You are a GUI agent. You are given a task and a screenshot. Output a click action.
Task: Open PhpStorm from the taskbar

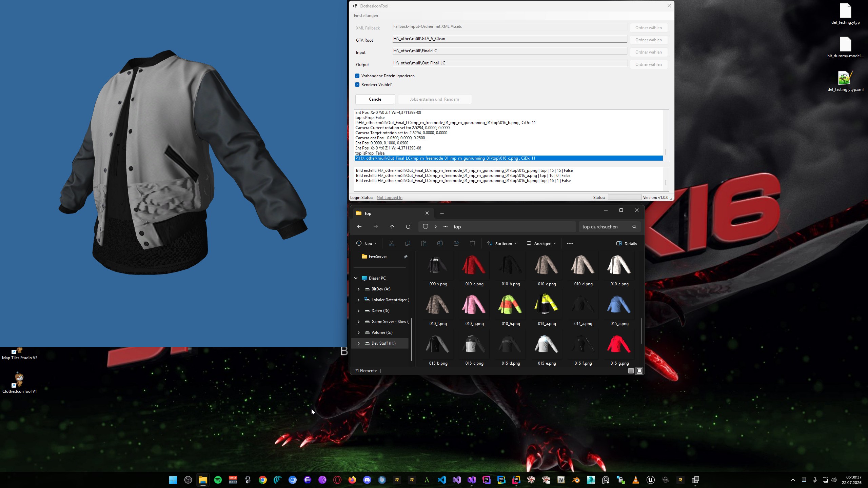487,480
